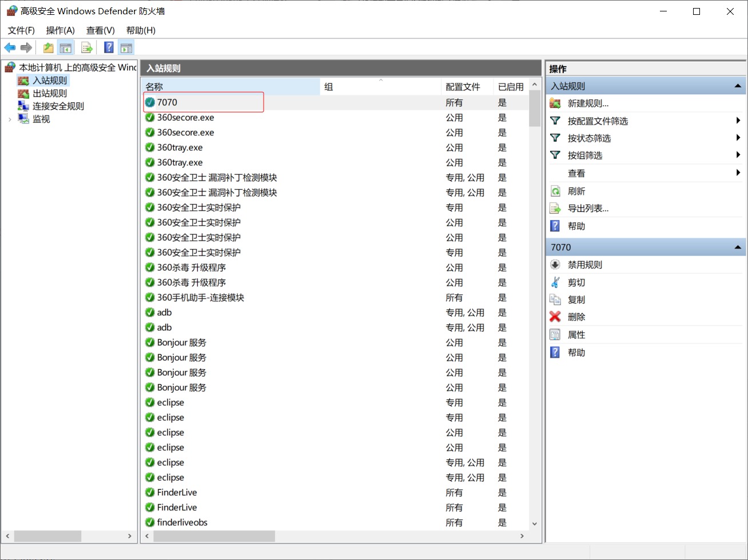Click the Export List toolbar icon
The width and height of the screenshot is (748, 560).
tap(87, 48)
